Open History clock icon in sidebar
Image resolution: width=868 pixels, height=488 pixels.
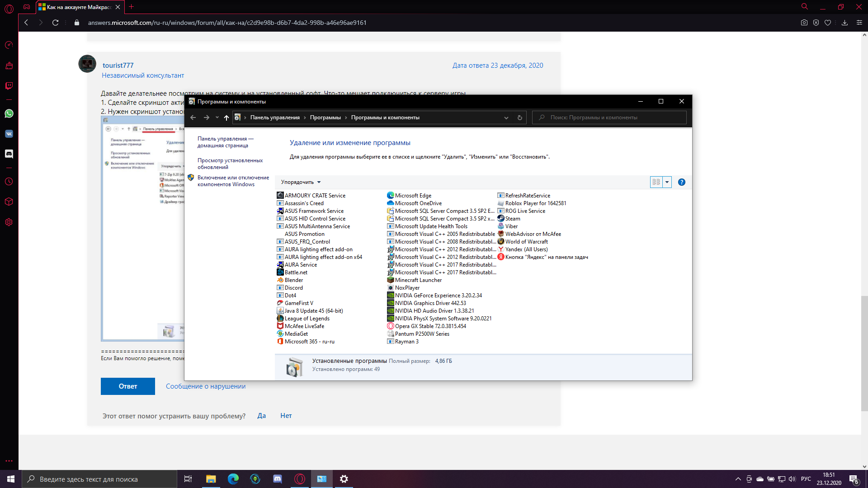tap(9, 182)
